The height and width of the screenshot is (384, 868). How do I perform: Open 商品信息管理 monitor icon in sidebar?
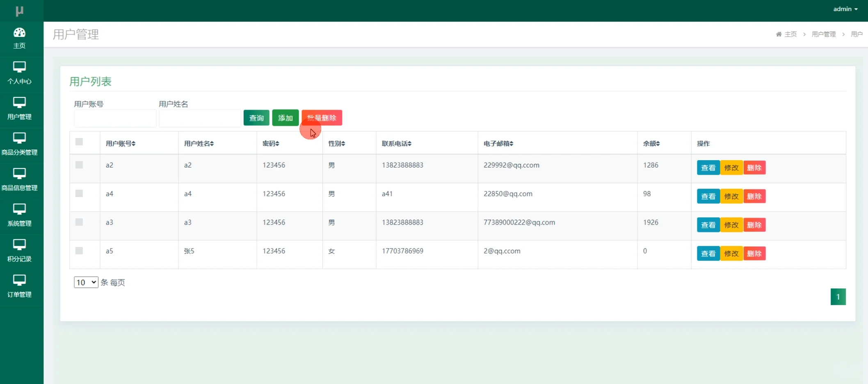19,174
